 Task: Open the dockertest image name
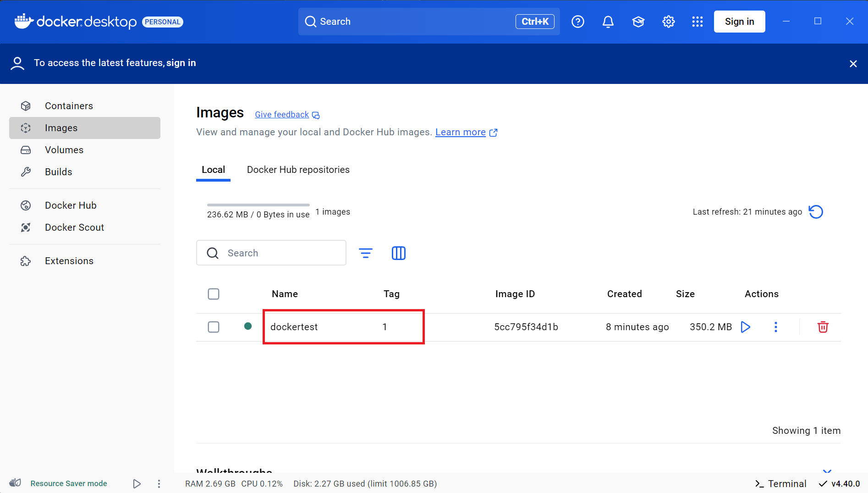coord(294,327)
